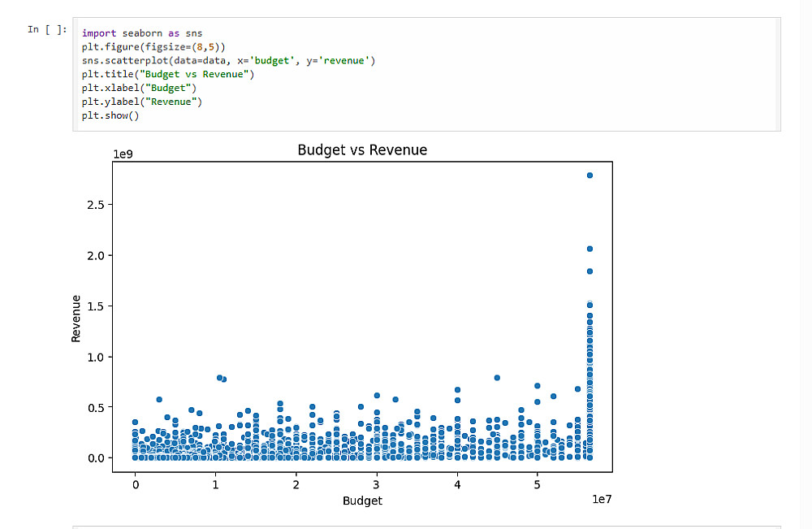Click the x-axis tick label 2

(x=296, y=485)
